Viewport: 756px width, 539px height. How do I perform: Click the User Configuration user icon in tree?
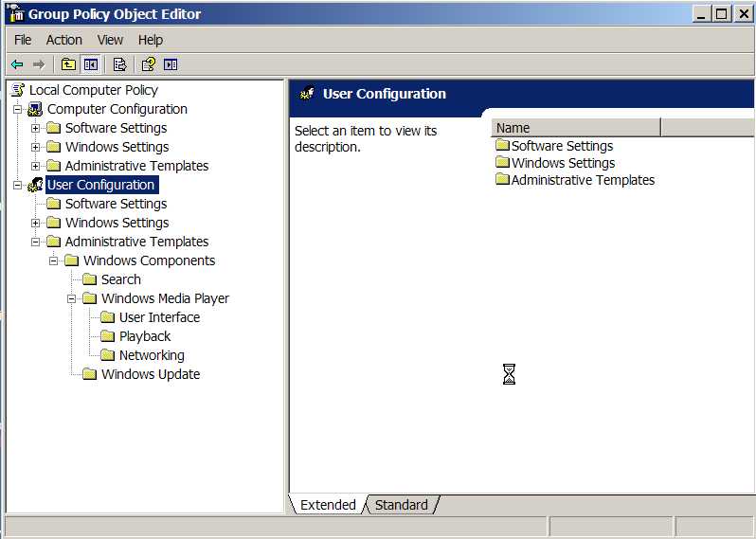coord(35,185)
